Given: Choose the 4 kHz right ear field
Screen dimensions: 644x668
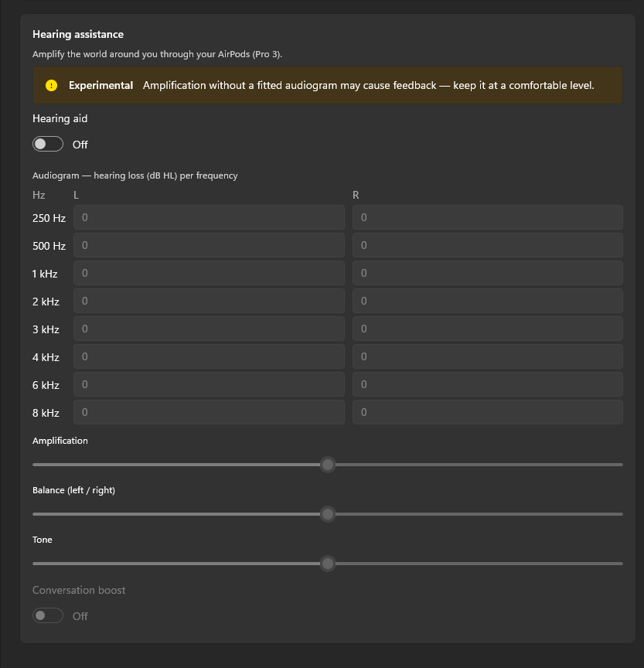Looking at the screenshot, I should pyautogui.click(x=488, y=356).
